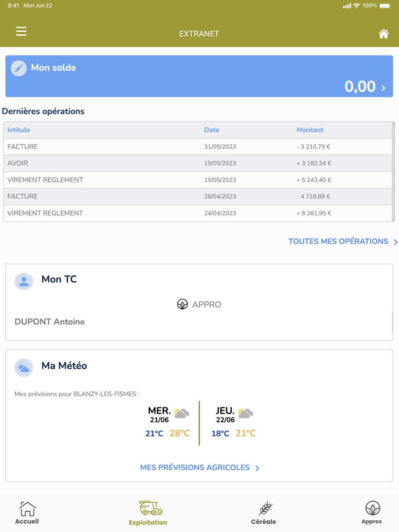Sort by Date column header
Viewport: 399px width, 532px height.
point(211,130)
